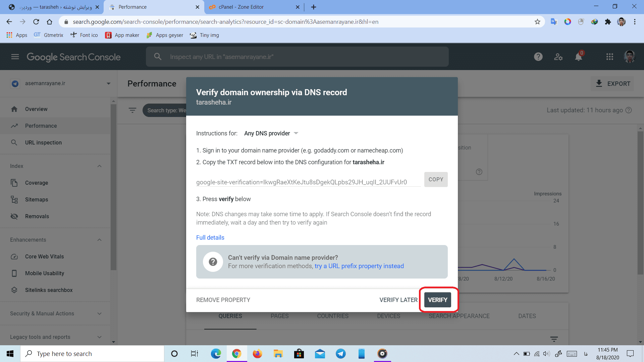Open Firefox from taskbar

click(257, 354)
